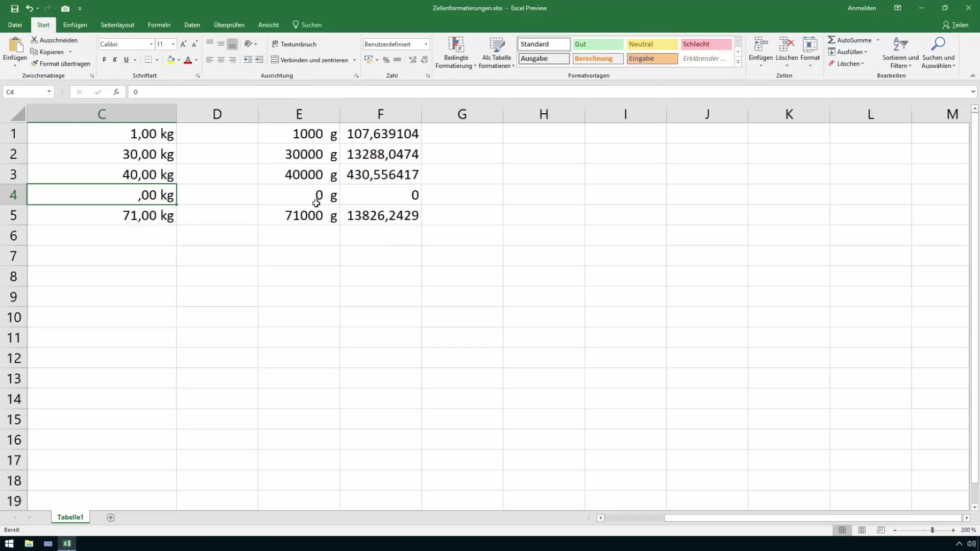Open the Calibri font name dropdown
Viewport: 980px width, 551px height.
tap(151, 44)
